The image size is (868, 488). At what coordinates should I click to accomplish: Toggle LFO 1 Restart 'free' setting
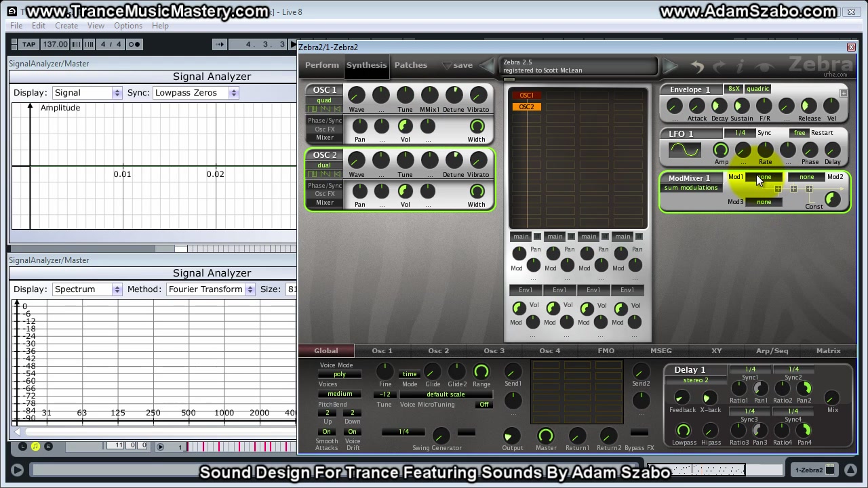tap(800, 133)
